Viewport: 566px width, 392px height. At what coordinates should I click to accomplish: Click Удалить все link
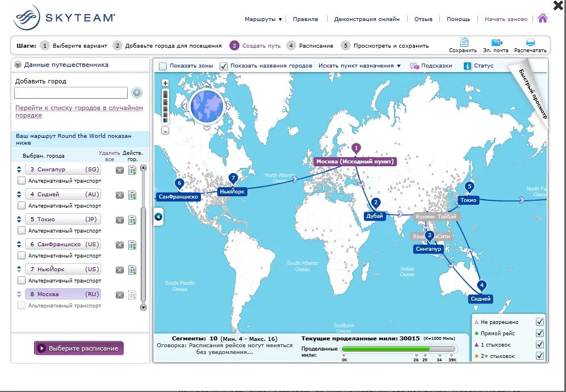[110, 156]
